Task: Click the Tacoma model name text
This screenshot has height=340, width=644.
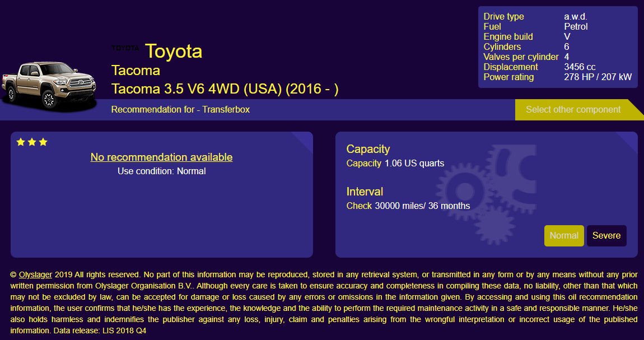Action: click(x=136, y=70)
